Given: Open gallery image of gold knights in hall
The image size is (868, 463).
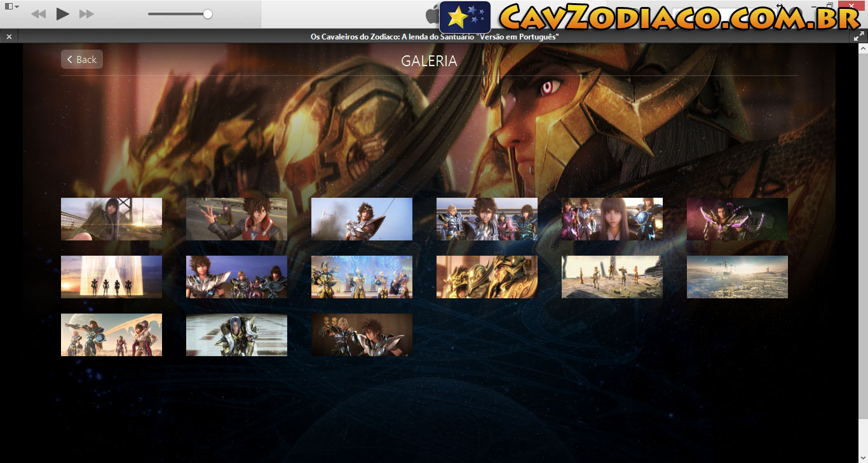Looking at the screenshot, I should [362, 277].
